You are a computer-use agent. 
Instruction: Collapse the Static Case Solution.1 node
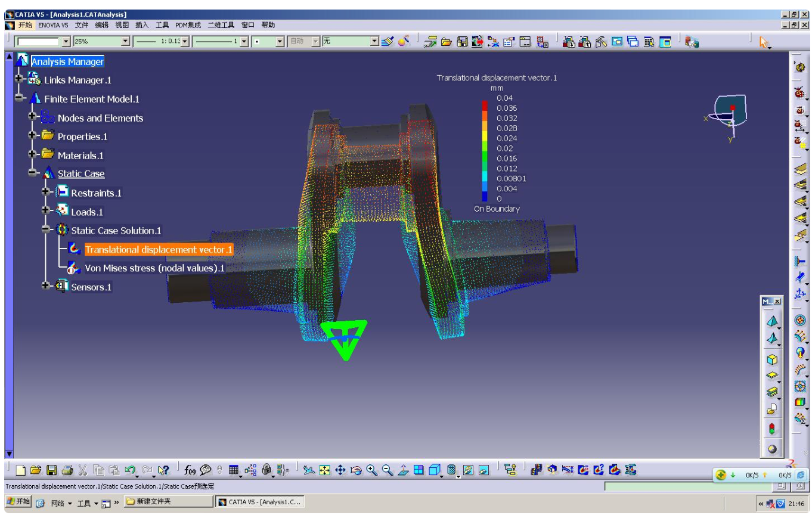tap(47, 230)
